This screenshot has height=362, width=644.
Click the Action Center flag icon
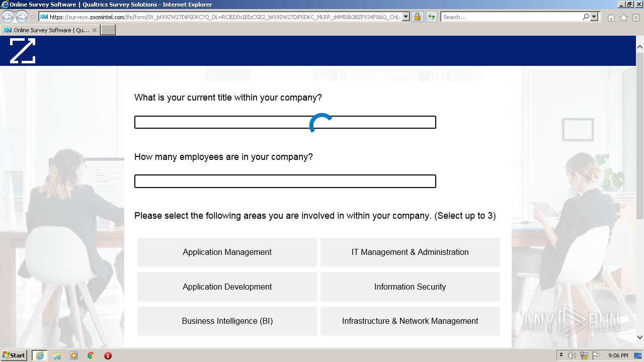[x=596, y=355]
